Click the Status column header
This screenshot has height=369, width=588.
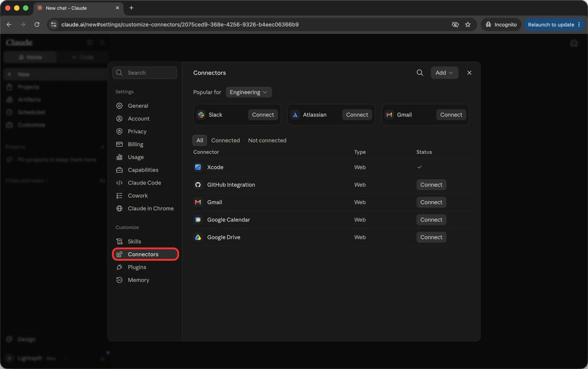click(x=424, y=152)
